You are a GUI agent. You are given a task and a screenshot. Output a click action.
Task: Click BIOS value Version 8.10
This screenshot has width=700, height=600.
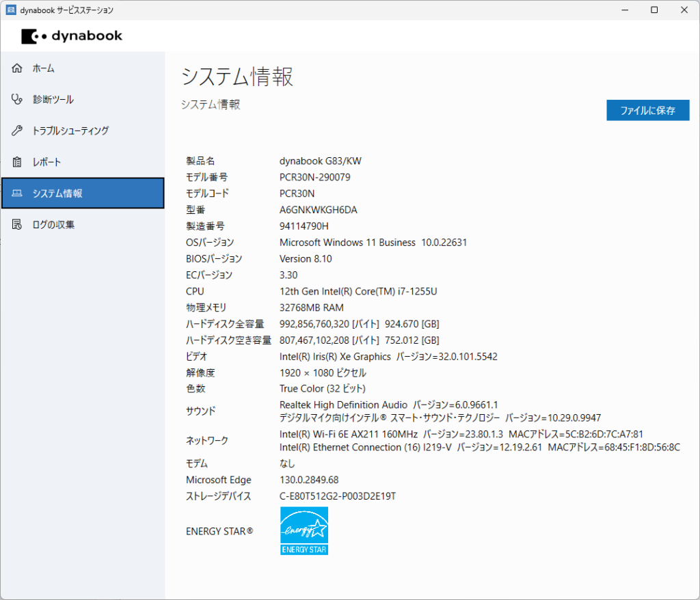[306, 258]
